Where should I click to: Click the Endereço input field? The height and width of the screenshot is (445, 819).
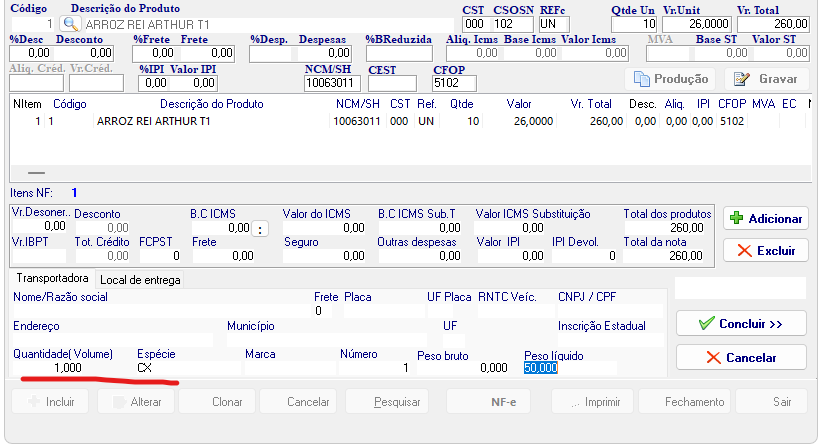(113, 340)
